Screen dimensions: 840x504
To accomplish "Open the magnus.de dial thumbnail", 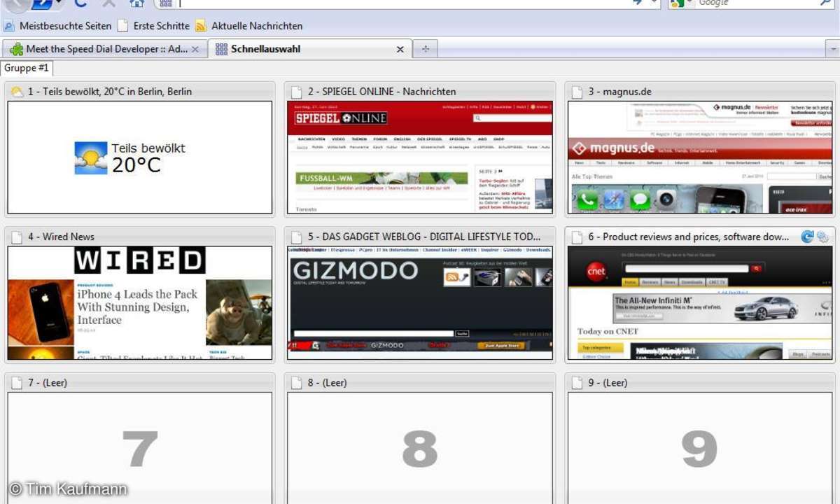I will tap(700, 157).
